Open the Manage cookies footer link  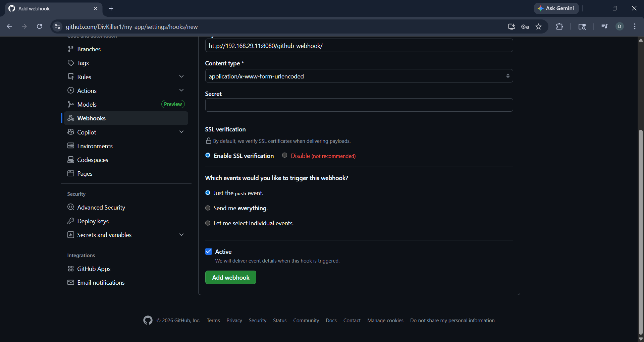pos(385,320)
